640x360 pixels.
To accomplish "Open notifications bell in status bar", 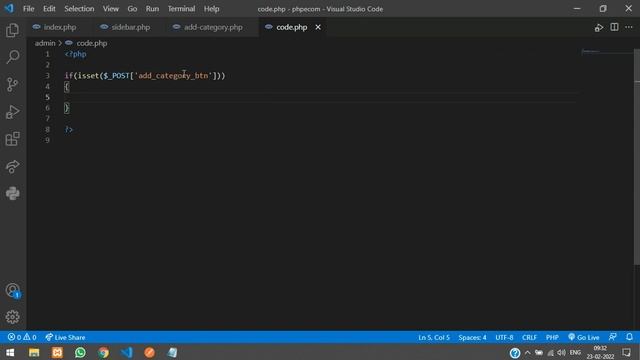I will (629, 337).
